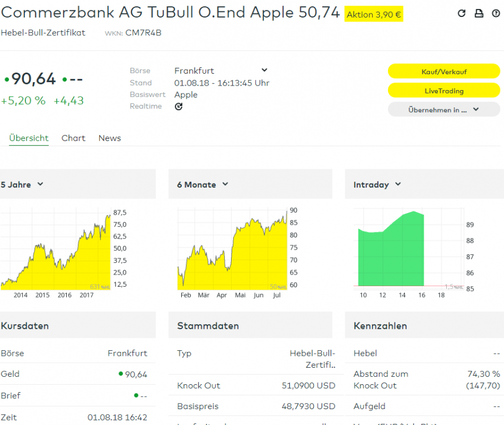Click the Aktion 3,90 € badge
This screenshot has height=425, width=504.
pyautogui.click(x=374, y=15)
